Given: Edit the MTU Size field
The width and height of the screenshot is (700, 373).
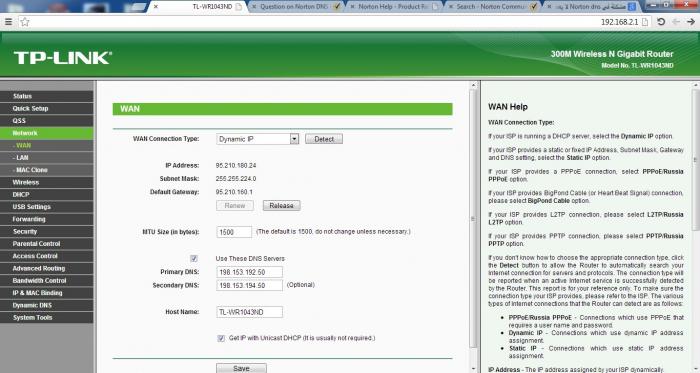Looking at the screenshot, I should pos(234,232).
